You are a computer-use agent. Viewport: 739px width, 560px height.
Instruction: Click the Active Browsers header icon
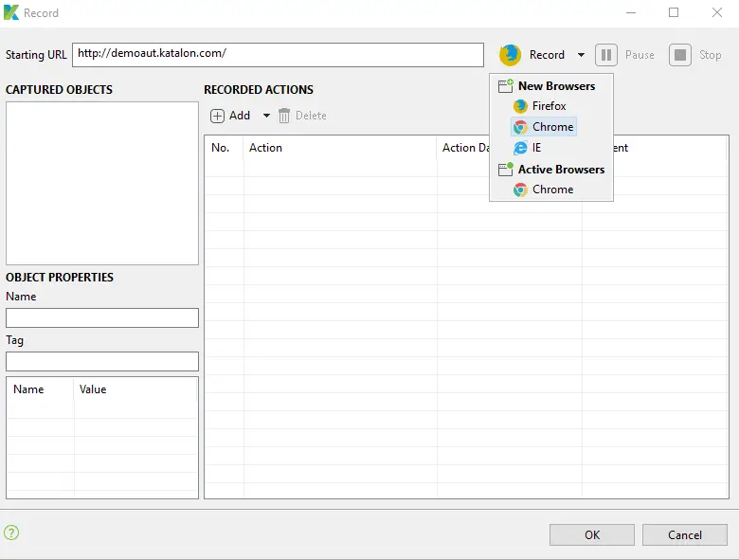tap(506, 170)
